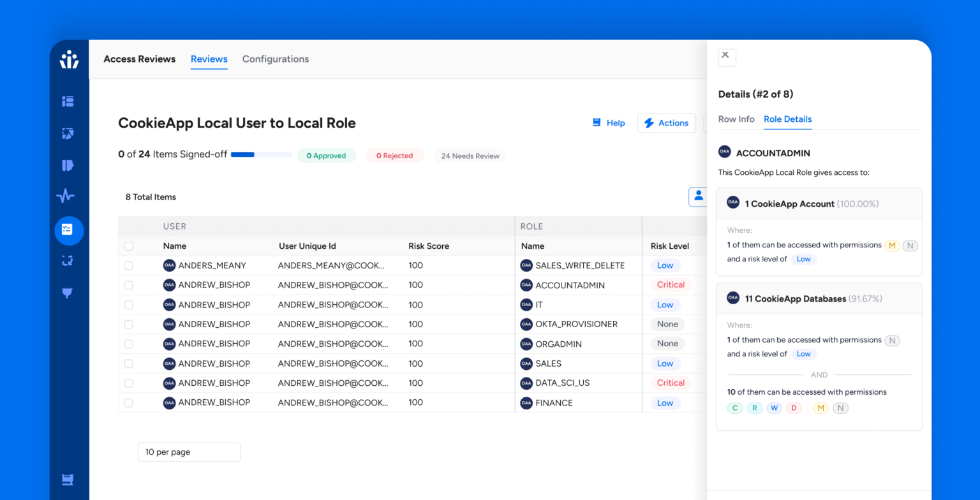The width and height of the screenshot is (980, 500).
Task: Open the list view sidebar icon
Action: point(68,101)
